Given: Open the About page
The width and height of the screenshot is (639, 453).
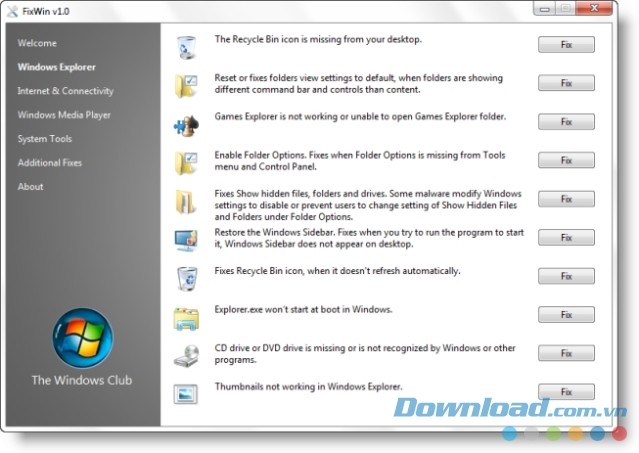Looking at the screenshot, I should [x=30, y=187].
